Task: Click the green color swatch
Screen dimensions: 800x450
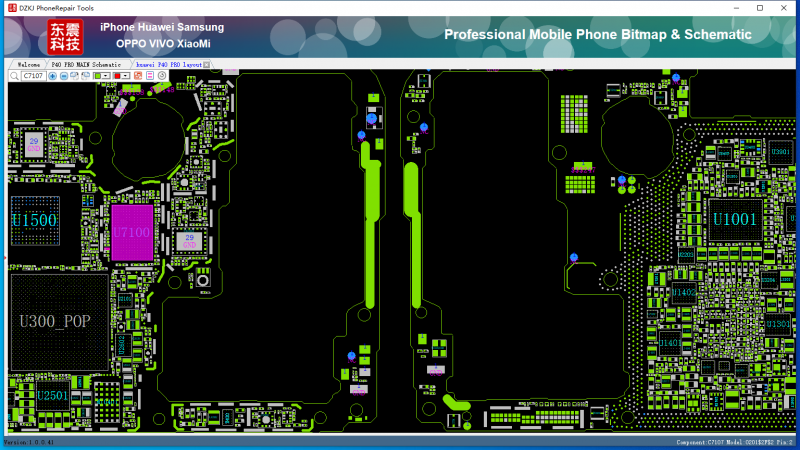Action: click(x=97, y=76)
